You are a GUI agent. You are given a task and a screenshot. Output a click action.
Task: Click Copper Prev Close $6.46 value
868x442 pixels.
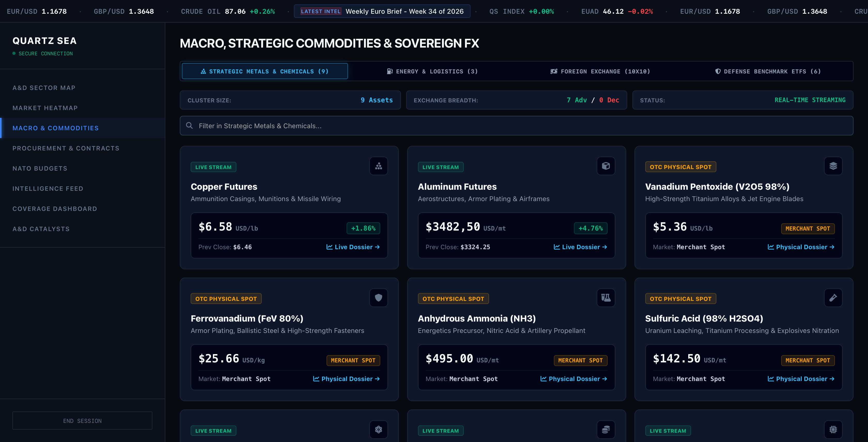coord(242,247)
